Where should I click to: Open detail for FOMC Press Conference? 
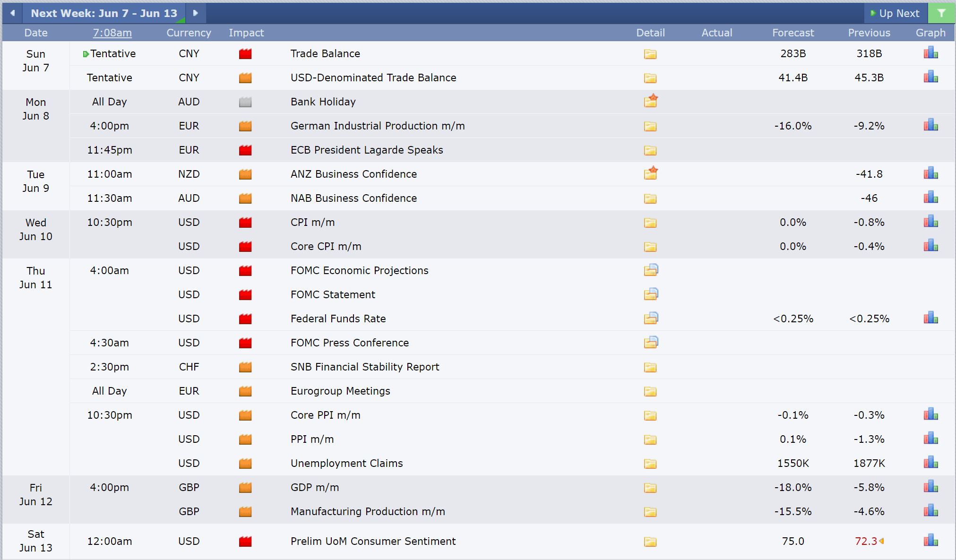pos(651,342)
